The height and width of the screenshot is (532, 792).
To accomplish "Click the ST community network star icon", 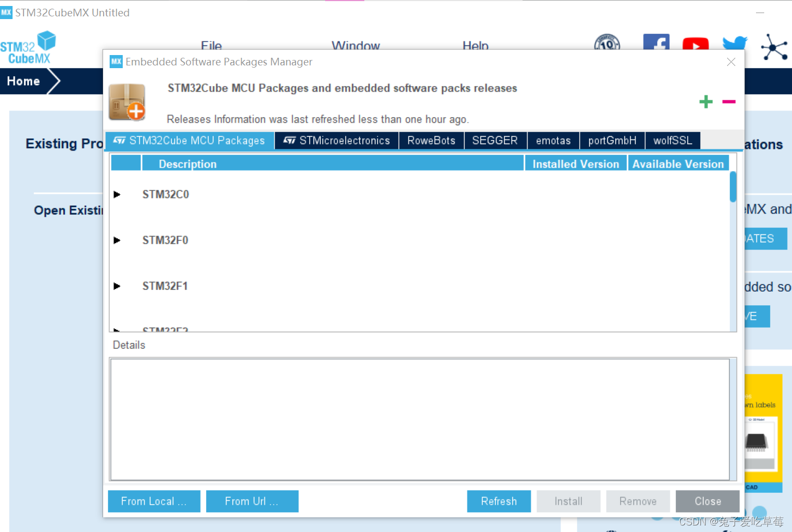I will pos(774,47).
